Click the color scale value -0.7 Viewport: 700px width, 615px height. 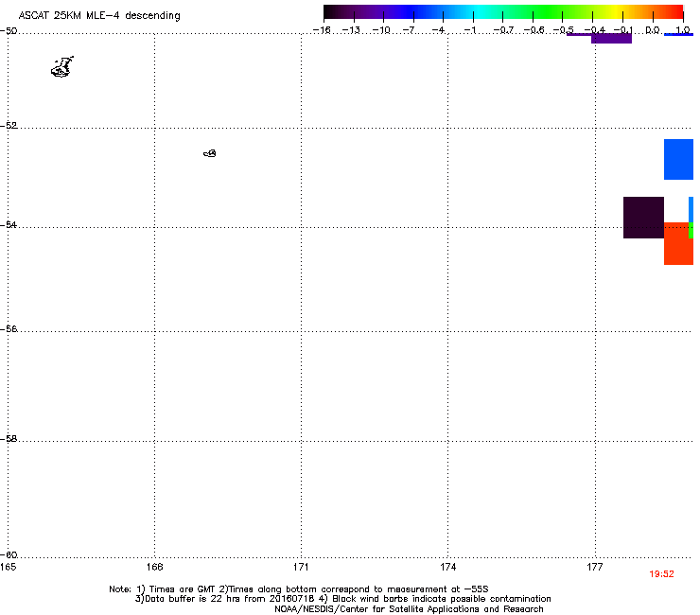[x=503, y=30]
